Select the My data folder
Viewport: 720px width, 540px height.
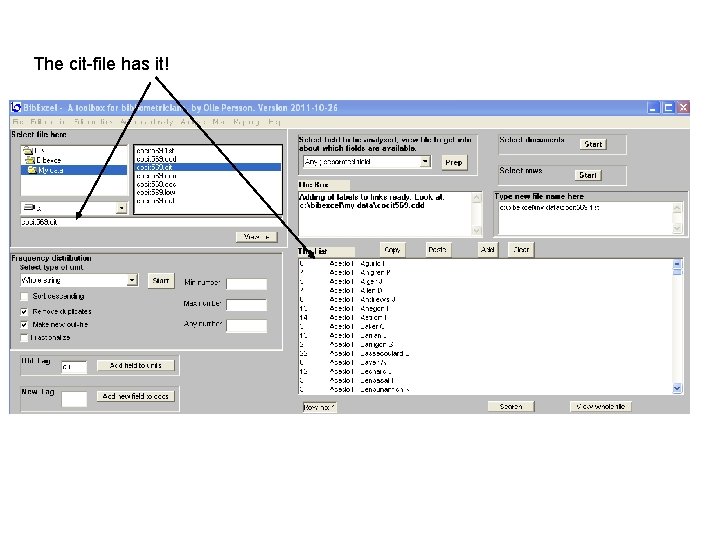click(74, 170)
